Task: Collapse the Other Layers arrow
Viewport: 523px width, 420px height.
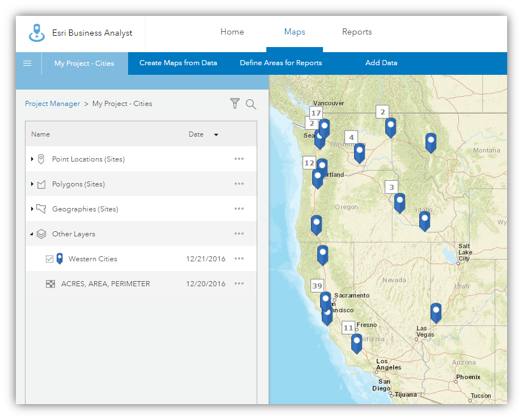Action: [x=32, y=234]
